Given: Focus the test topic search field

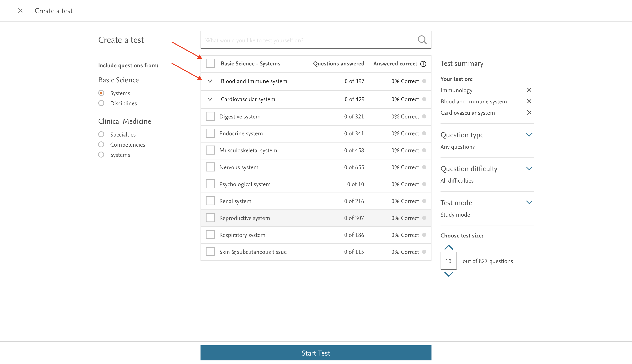Looking at the screenshot, I should tap(308, 40).
